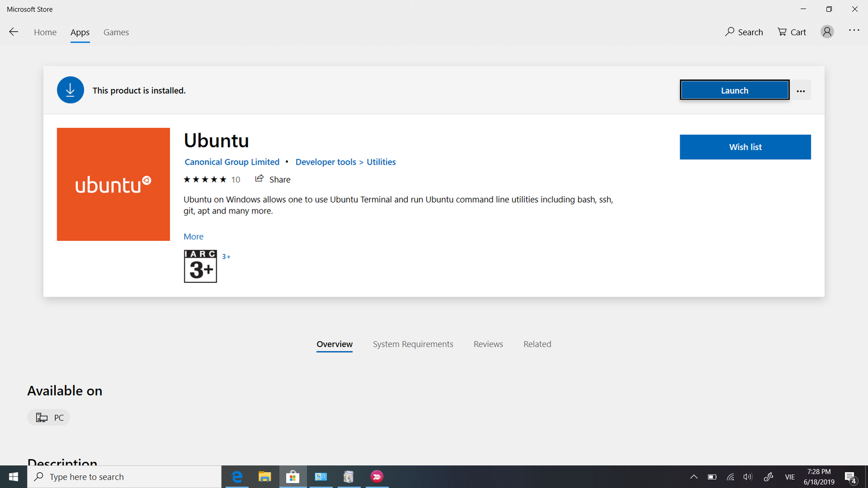This screenshot has height=488, width=868.
Task: Open the pink round app in taskbar
Action: 377,477
